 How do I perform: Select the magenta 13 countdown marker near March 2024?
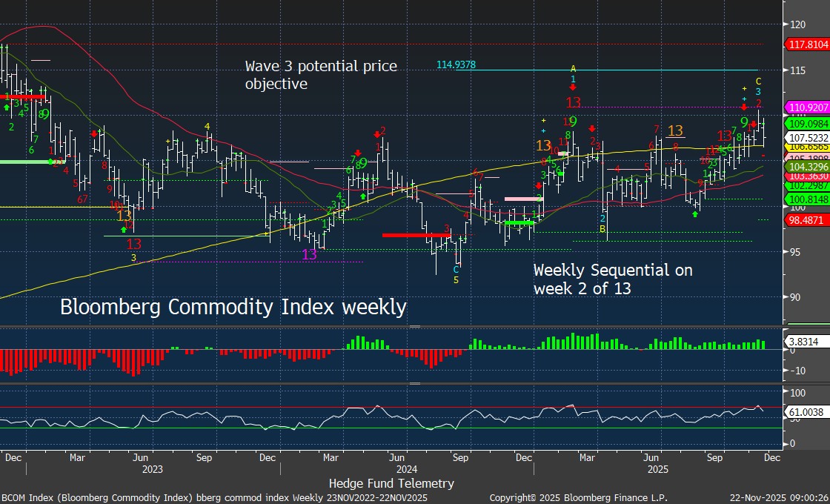[x=310, y=254]
